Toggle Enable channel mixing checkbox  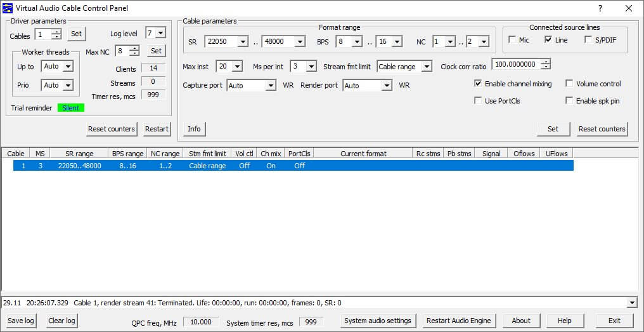pyautogui.click(x=478, y=84)
